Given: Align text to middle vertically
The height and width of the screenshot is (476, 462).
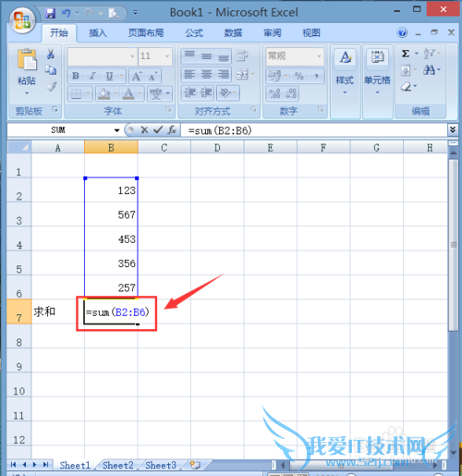Looking at the screenshot, I should [206, 56].
